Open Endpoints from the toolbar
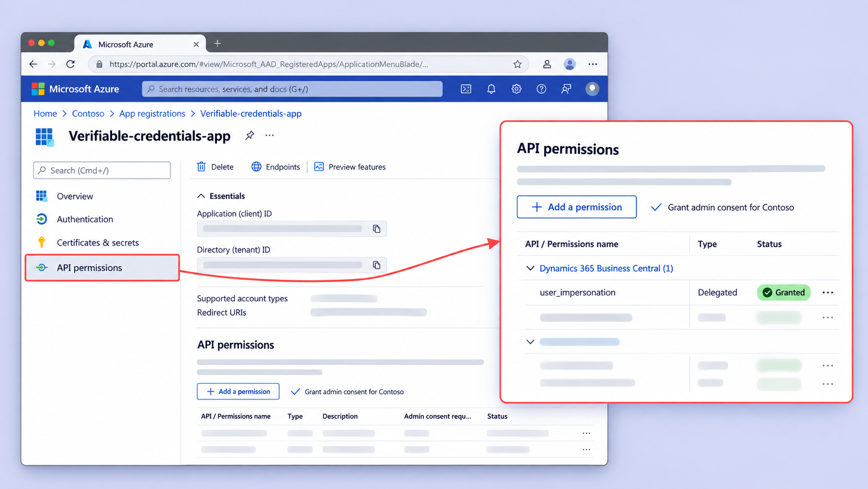Image resolution: width=868 pixels, height=489 pixels. [x=276, y=167]
